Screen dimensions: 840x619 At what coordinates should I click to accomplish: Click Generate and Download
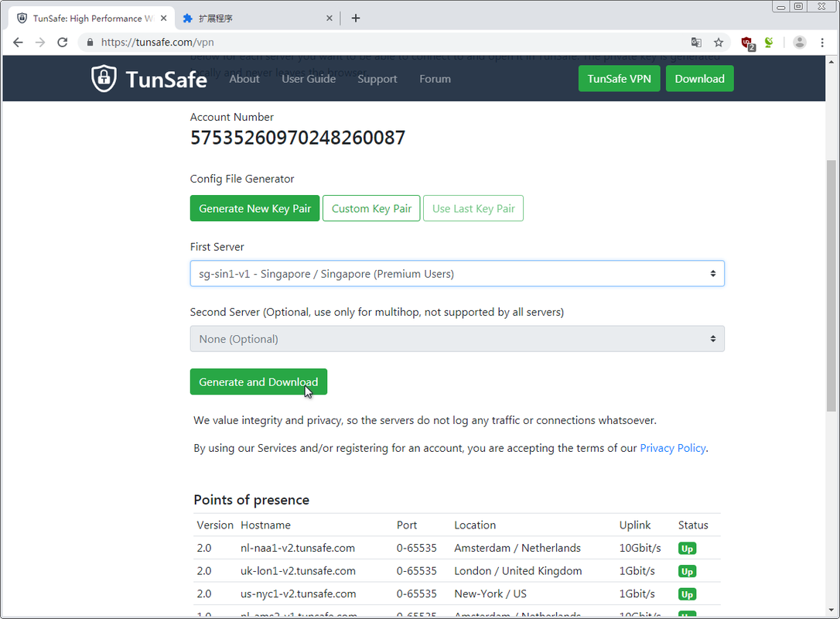pyautogui.click(x=258, y=381)
